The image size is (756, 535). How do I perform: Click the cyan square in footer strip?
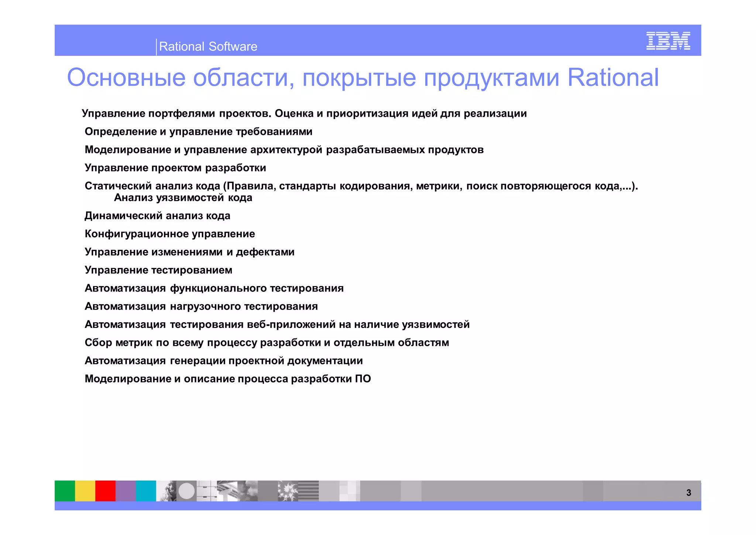pos(146,491)
